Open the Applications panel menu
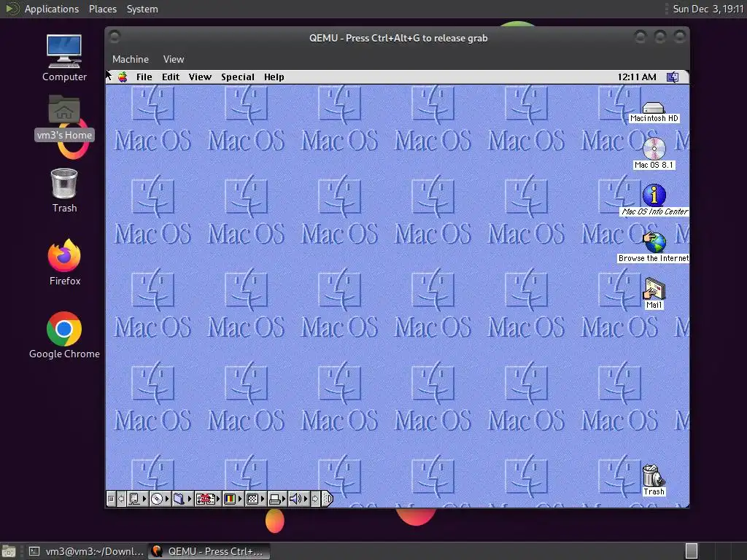 (x=52, y=9)
